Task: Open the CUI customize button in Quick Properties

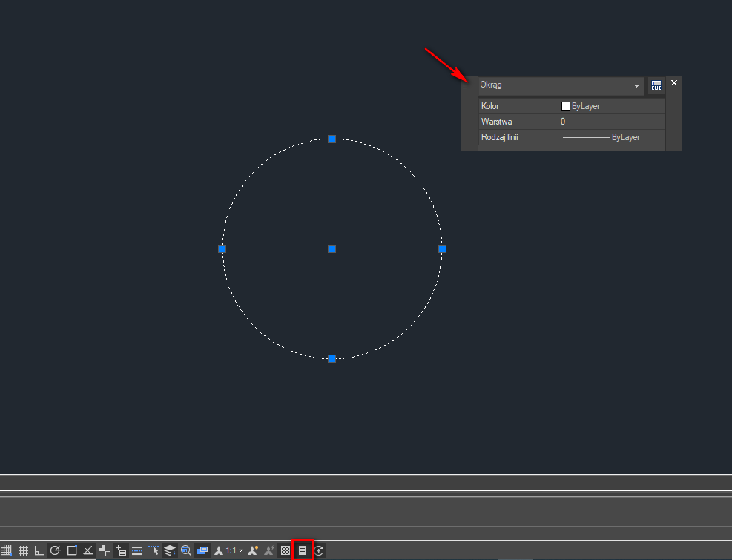Action: point(656,85)
